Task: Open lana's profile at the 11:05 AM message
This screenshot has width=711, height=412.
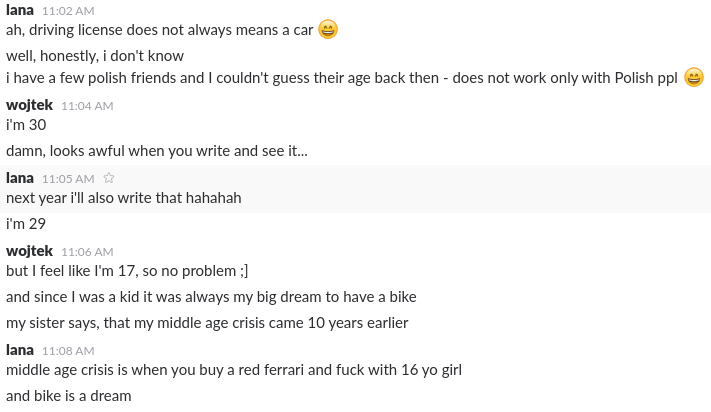Action: (20, 178)
